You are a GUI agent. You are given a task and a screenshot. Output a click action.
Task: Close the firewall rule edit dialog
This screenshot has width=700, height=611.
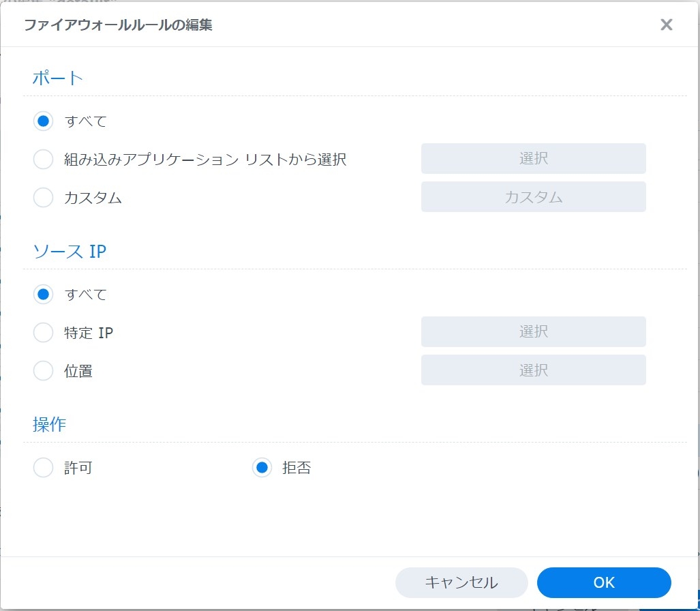tap(666, 25)
